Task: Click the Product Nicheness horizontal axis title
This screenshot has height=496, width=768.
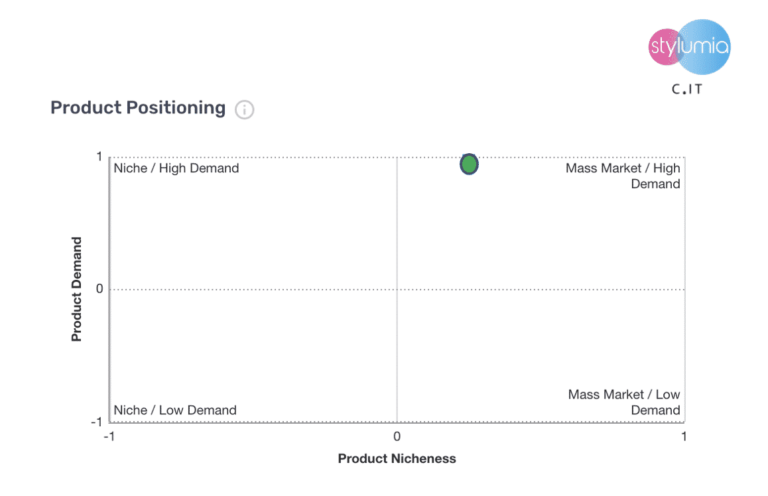Action: click(397, 458)
